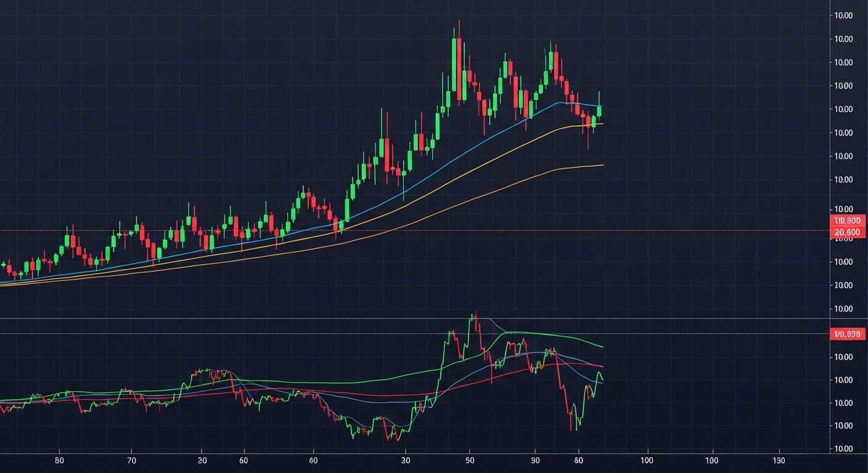Click the topmost price axis label
The height and width of the screenshot is (473, 868).
click(x=841, y=15)
